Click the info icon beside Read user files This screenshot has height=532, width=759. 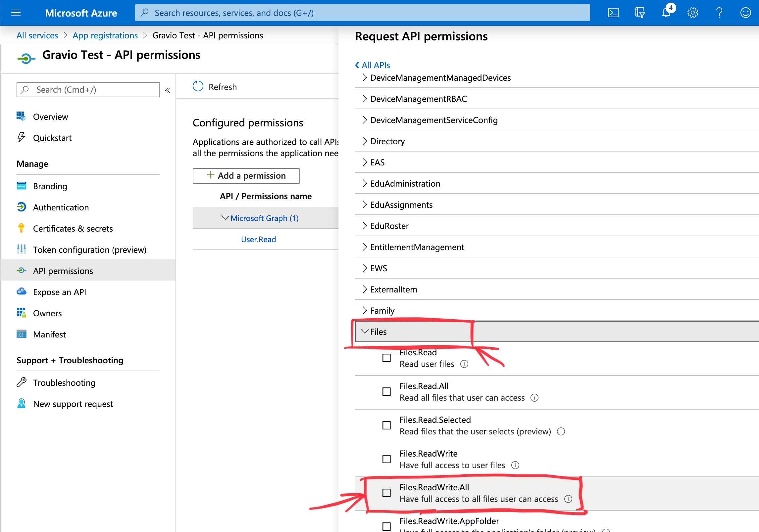tap(464, 364)
